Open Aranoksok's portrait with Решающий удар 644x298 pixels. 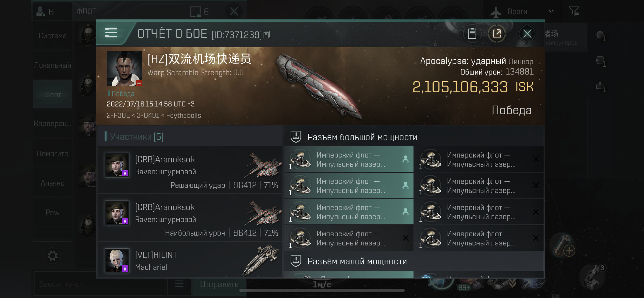coord(117,165)
